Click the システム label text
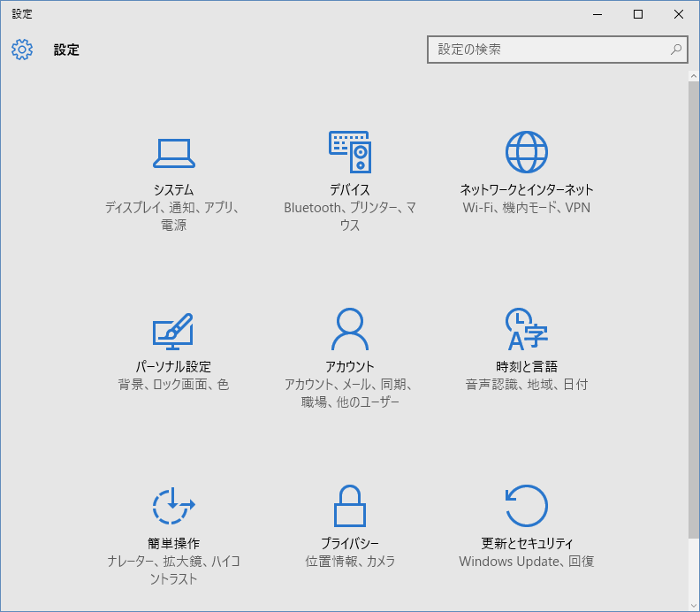700x612 pixels. click(x=173, y=190)
